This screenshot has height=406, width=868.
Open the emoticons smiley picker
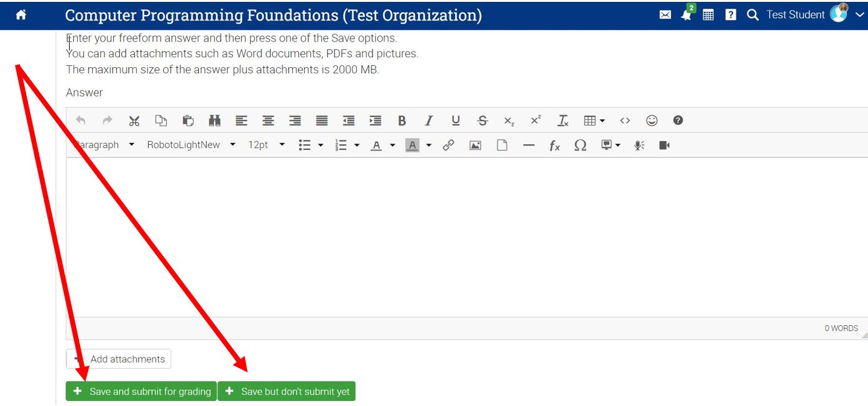point(652,121)
